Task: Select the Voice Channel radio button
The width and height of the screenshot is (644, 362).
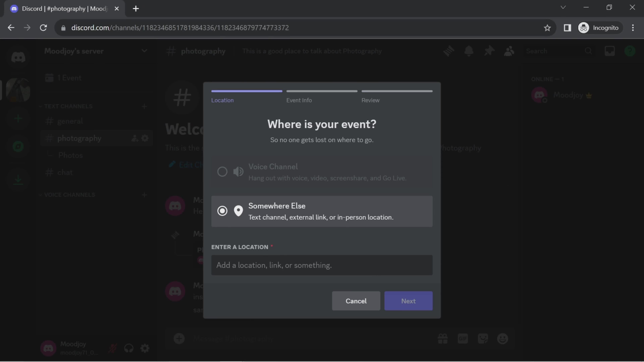Action: coord(222,171)
